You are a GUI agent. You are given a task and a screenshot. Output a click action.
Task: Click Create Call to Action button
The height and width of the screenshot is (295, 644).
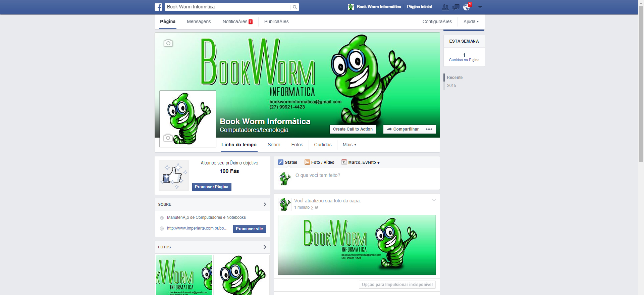(353, 129)
